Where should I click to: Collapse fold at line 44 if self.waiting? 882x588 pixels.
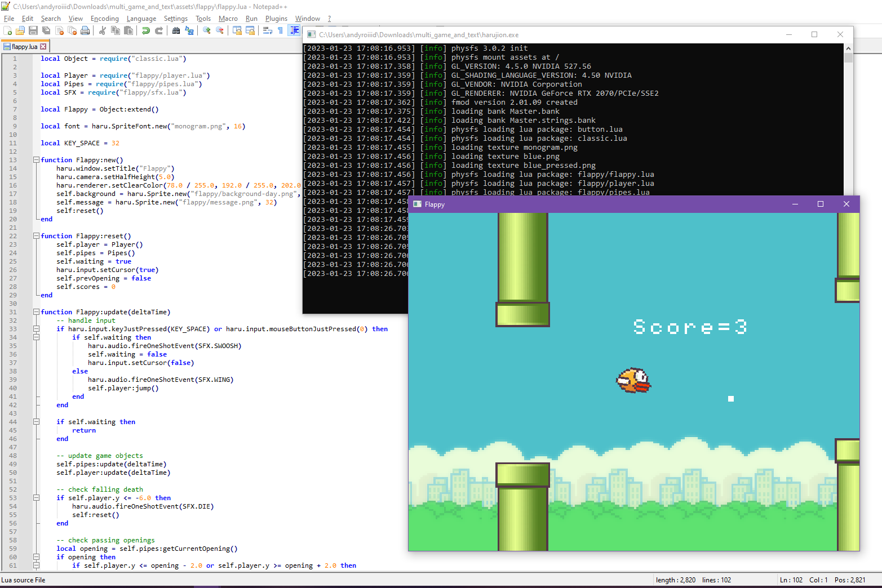tap(36, 422)
